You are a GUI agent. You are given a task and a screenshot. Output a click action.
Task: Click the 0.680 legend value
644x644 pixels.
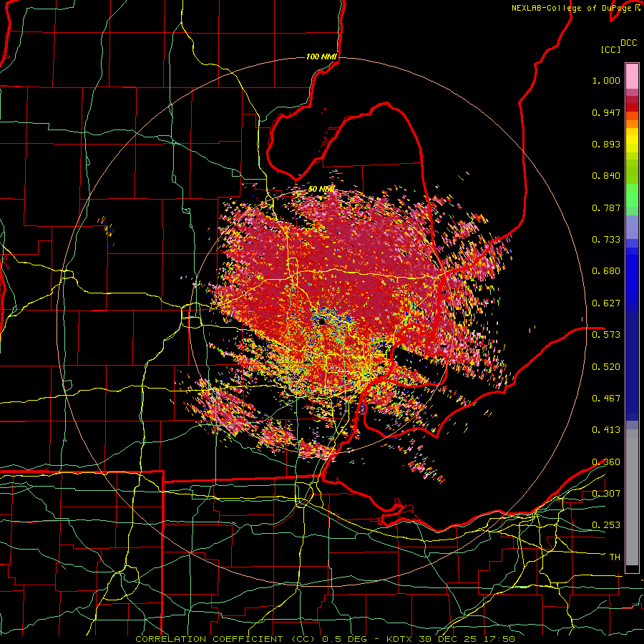[x=606, y=271]
